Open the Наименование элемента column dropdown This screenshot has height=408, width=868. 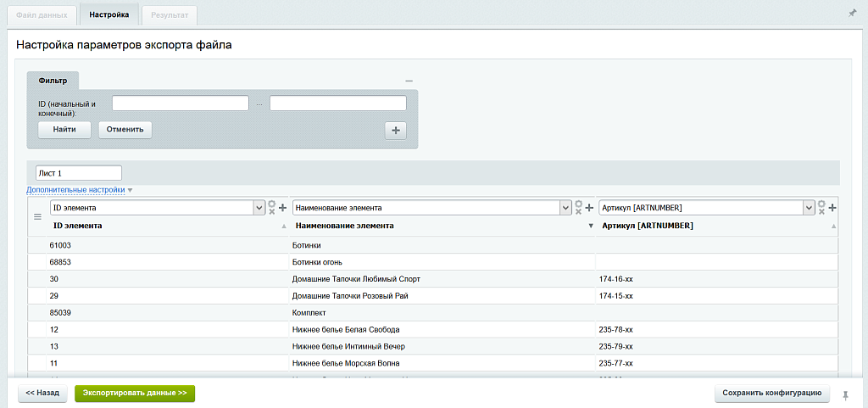tap(565, 208)
